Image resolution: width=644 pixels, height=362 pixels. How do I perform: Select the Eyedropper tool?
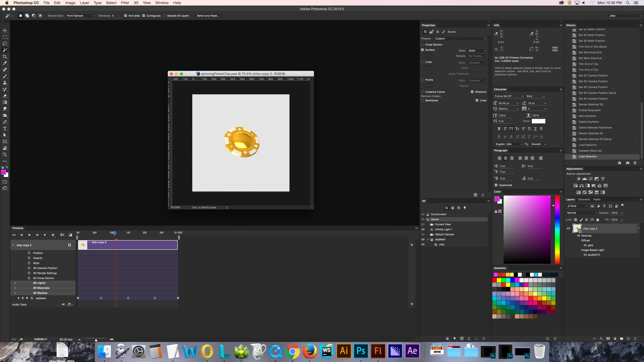click(5, 63)
